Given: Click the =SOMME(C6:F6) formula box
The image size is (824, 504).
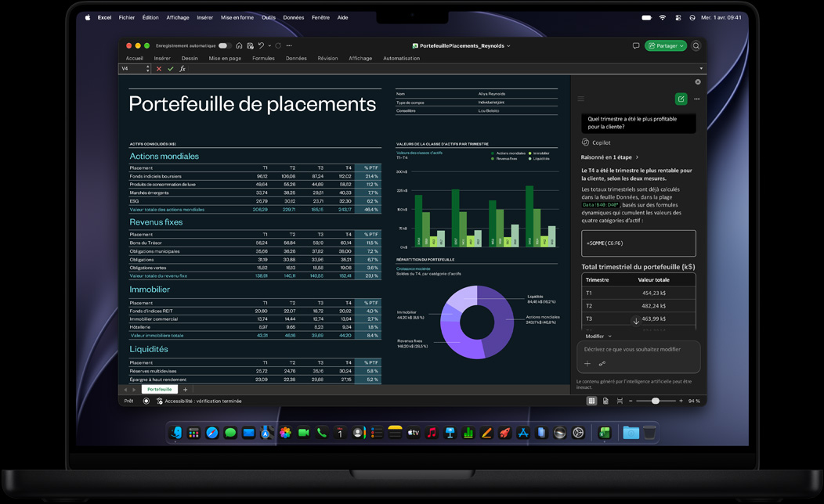Looking at the screenshot, I should (638, 243).
